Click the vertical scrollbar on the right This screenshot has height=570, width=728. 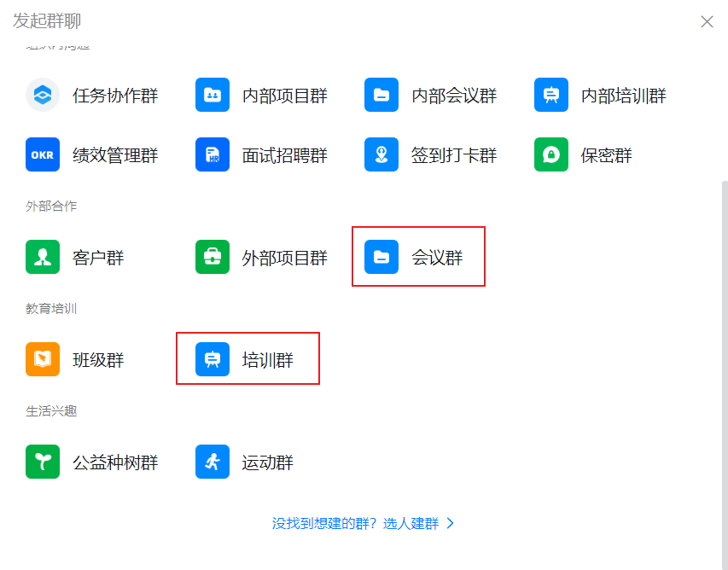[725, 341]
